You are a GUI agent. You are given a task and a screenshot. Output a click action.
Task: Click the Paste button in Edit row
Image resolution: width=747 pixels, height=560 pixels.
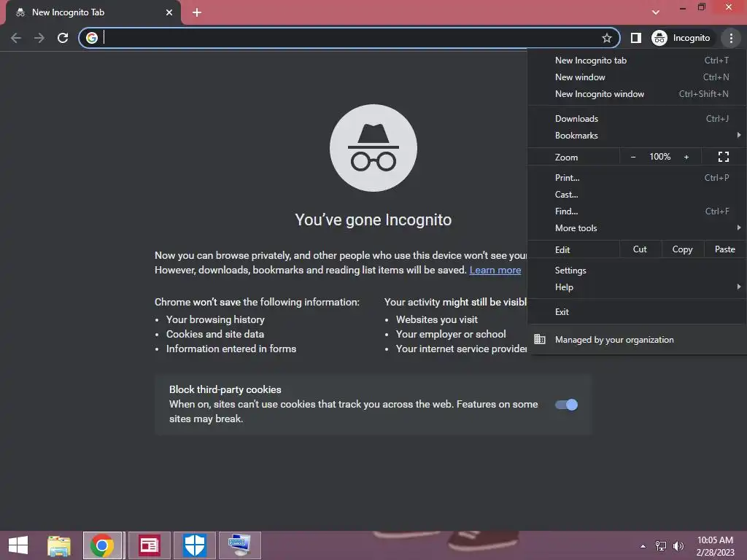[x=724, y=249]
